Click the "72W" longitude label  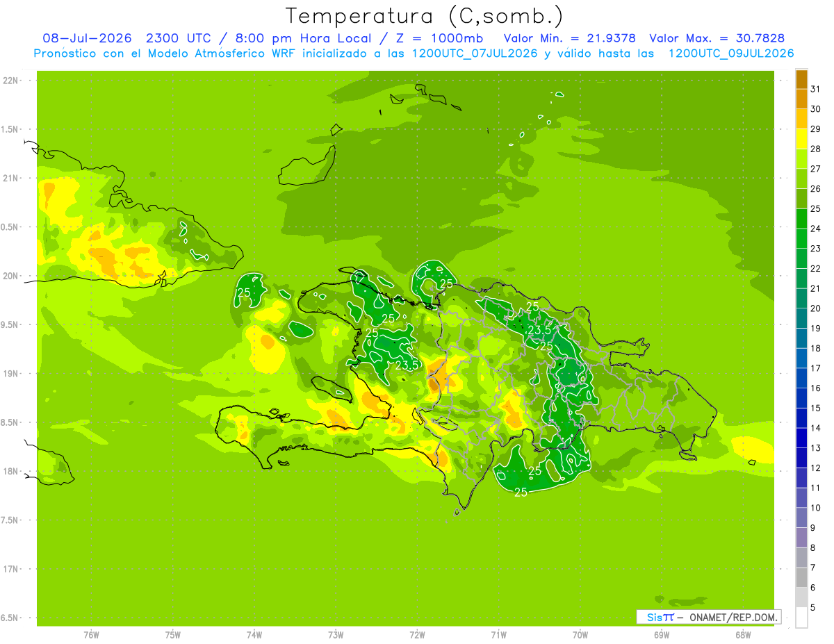[x=417, y=634]
